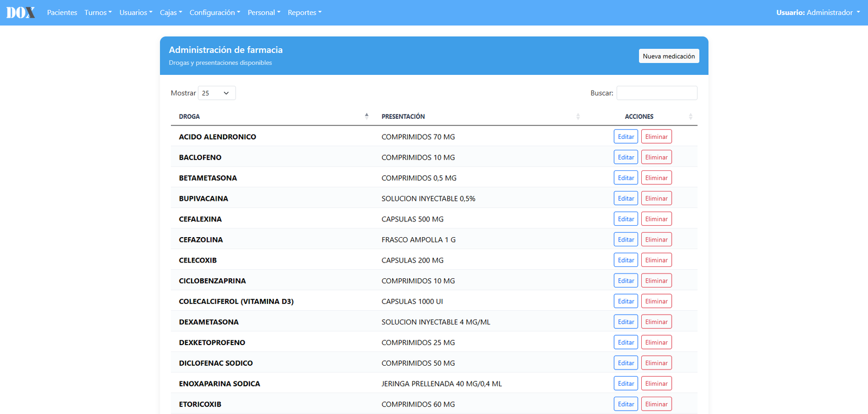
Task: Delete COLECALCIFEROL (VITAMINA D3) row
Action: (656, 302)
